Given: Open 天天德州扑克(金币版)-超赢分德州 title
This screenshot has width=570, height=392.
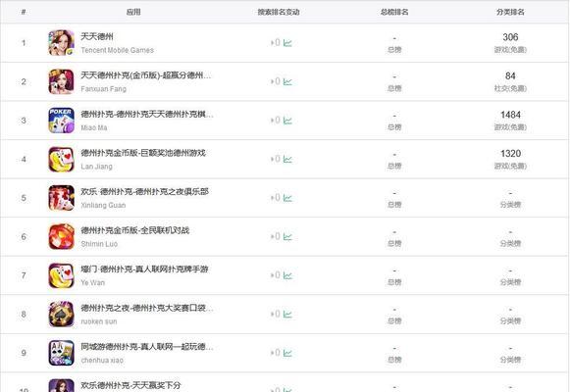Looking at the screenshot, I should point(145,75).
